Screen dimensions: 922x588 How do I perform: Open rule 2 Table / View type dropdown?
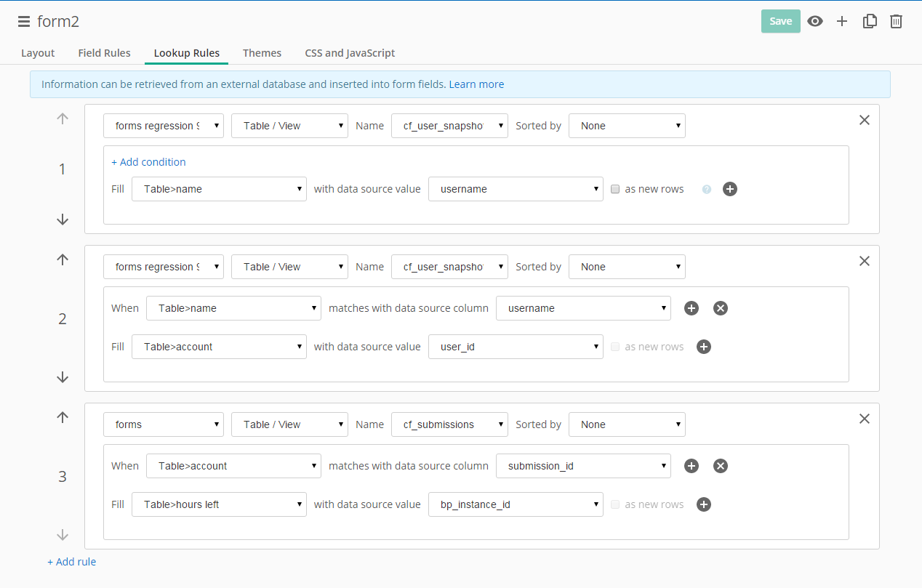click(289, 267)
